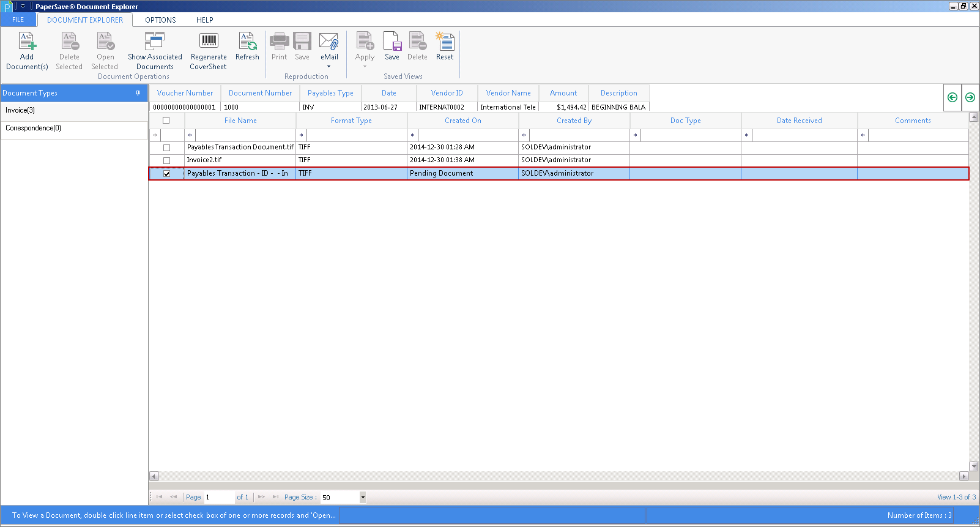
Task: Sort by Format Type column
Action: click(x=352, y=121)
